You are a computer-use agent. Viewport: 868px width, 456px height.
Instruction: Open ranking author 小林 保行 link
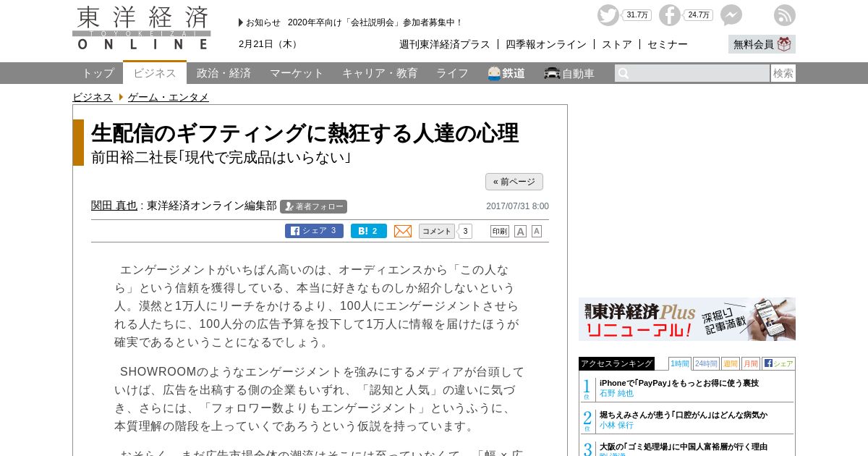616,425
